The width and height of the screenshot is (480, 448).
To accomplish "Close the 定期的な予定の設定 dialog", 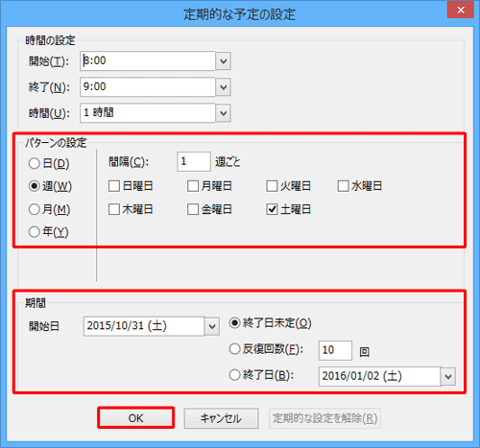I will tap(461, 10).
